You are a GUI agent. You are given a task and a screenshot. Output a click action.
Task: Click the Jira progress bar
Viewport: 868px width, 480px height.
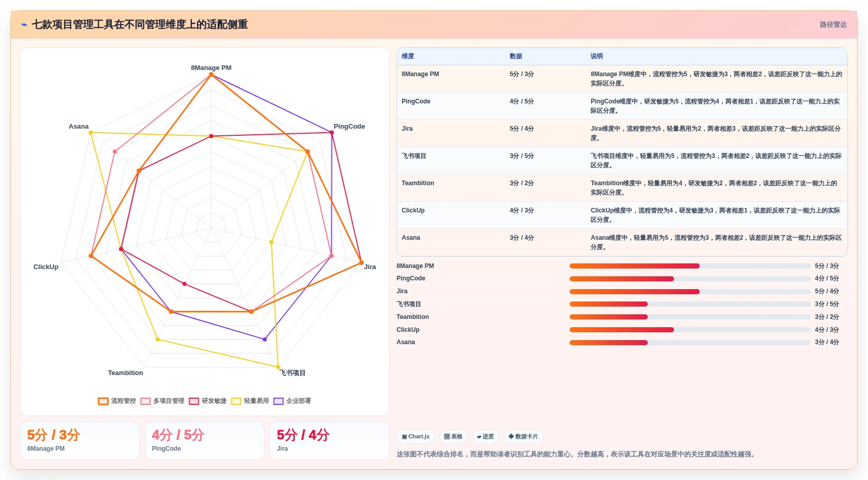(690, 292)
